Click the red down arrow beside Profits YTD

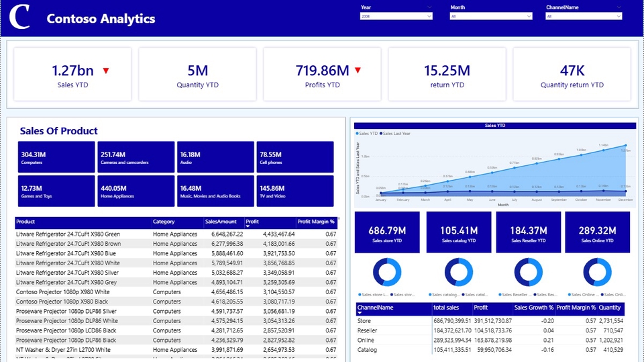tap(358, 71)
